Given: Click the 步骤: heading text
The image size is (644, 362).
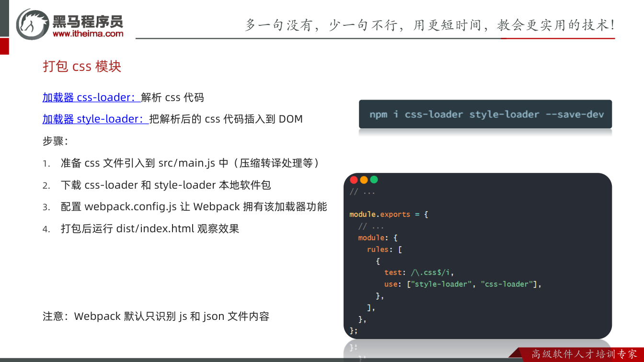Looking at the screenshot, I should (56, 141).
